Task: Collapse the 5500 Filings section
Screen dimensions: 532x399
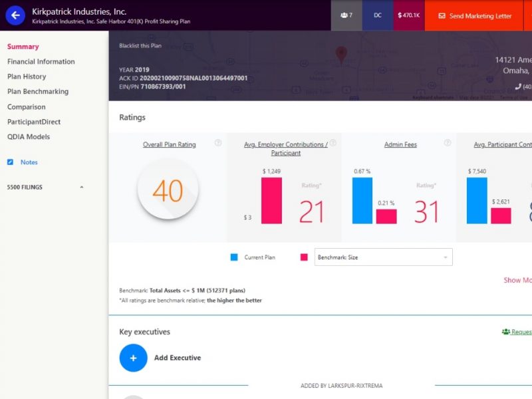Action: pos(82,188)
